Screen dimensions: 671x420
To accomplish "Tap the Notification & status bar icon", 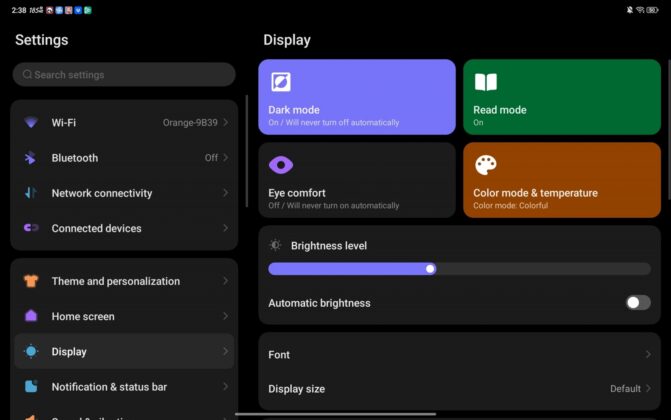I will click(x=31, y=387).
